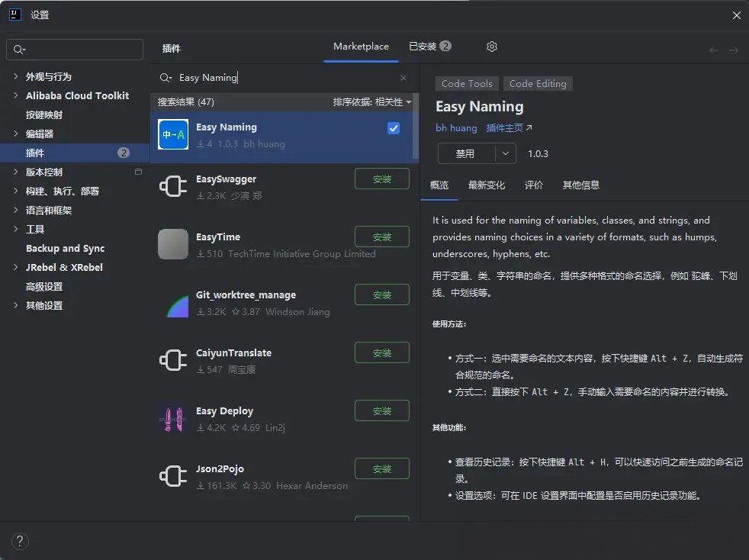Click the Easy Deploy plugin icon

[x=173, y=419]
